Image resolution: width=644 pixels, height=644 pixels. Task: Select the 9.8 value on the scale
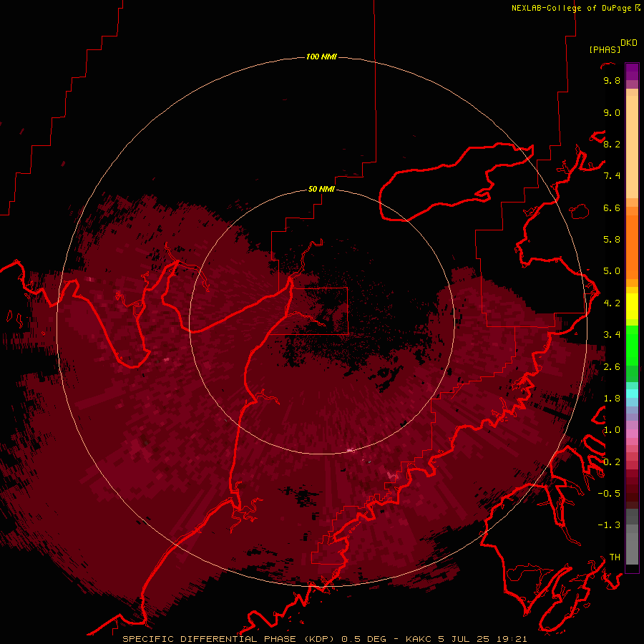(612, 80)
